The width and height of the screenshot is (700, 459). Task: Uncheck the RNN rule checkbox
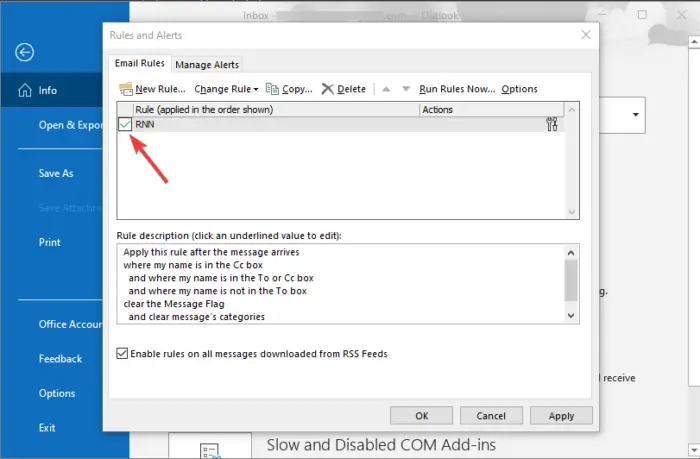125,124
